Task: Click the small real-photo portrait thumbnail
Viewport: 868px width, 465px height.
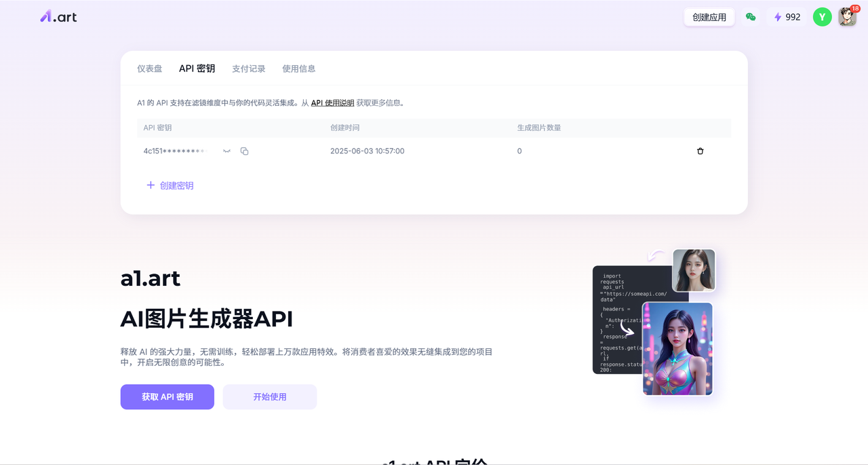Action: (x=694, y=270)
